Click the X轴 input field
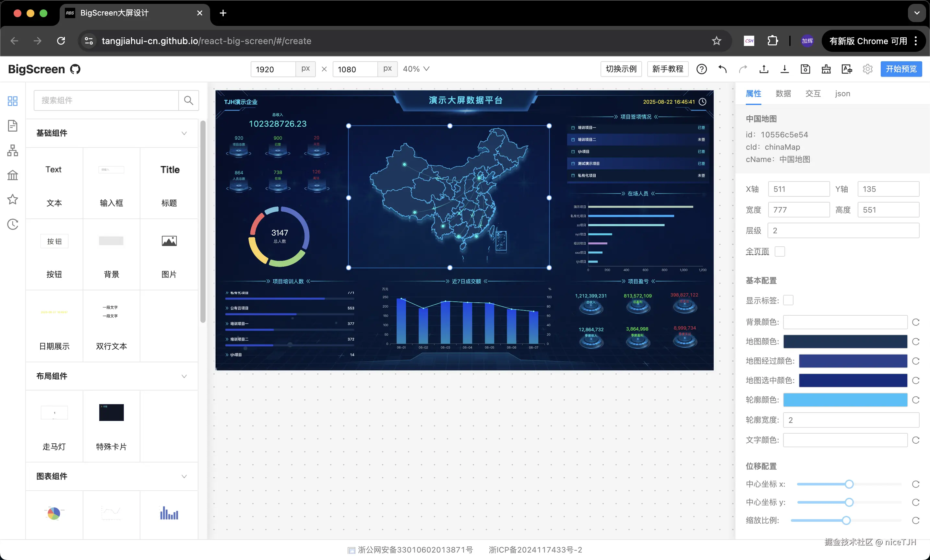930x560 pixels. pyautogui.click(x=798, y=189)
